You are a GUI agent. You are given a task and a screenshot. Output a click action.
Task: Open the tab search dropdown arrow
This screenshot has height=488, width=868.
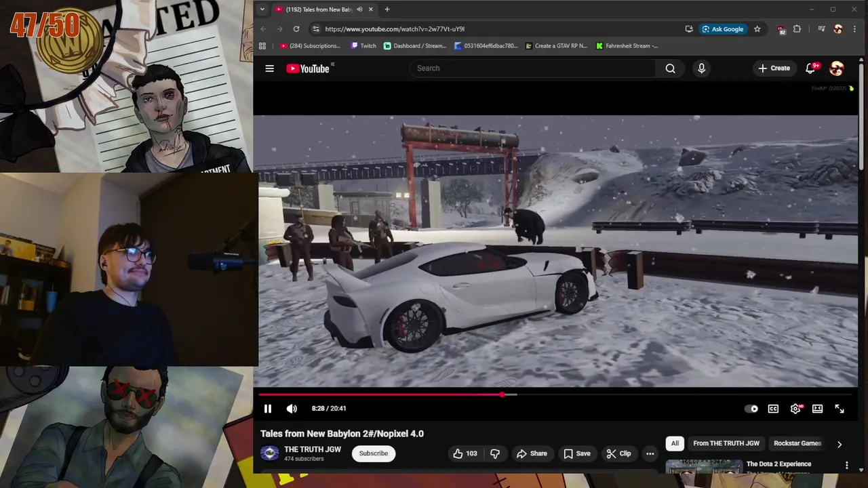tap(262, 9)
